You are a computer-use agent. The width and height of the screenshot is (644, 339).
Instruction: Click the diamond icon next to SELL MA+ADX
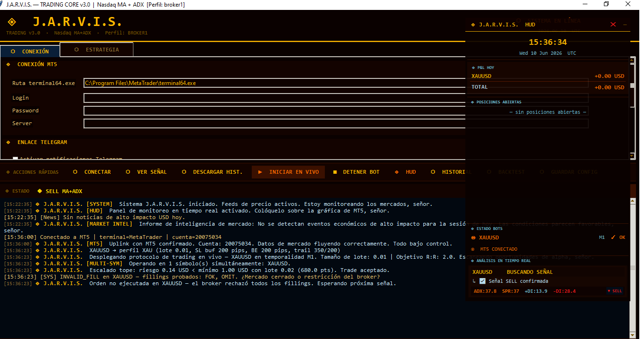coord(40,191)
